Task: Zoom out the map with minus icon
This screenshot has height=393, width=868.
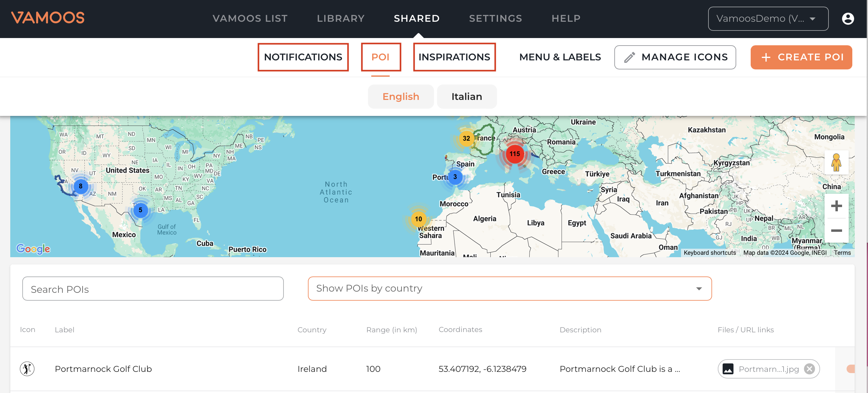Action: 836,230
